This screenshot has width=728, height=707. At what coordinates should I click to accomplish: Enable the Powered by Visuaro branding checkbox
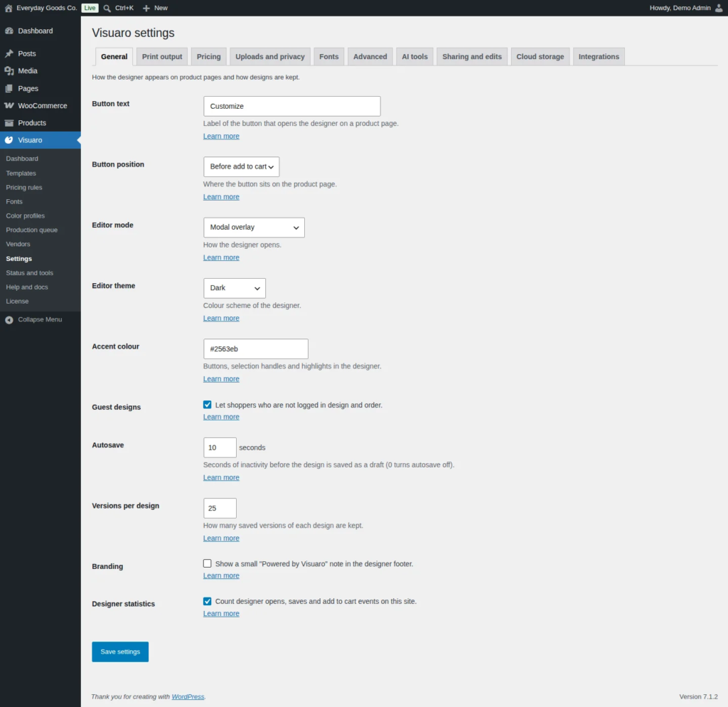(207, 563)
